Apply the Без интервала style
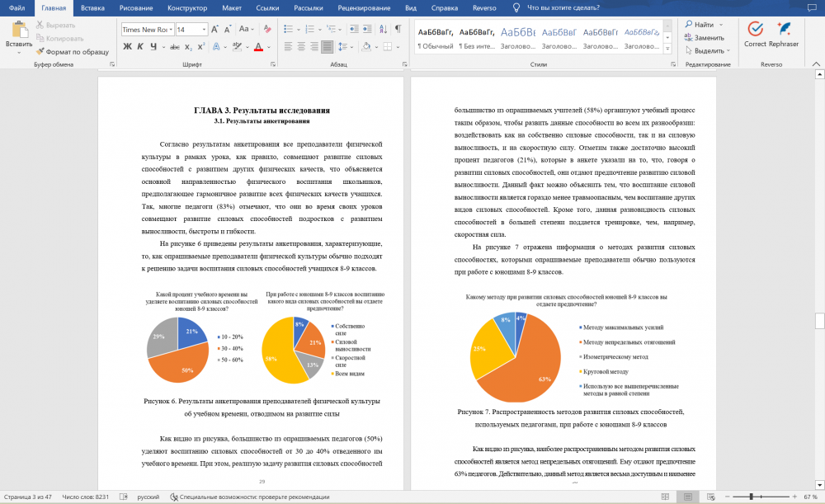 [x=477, y=39]
